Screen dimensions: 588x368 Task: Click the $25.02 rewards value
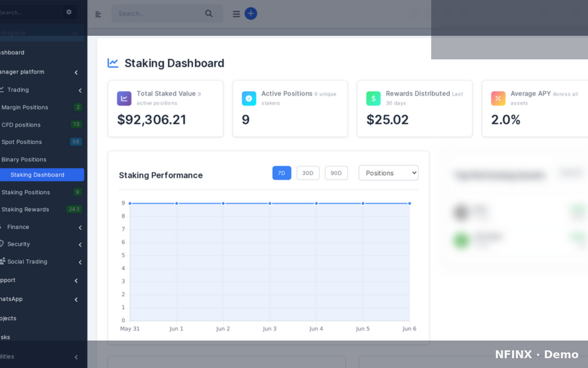388,120
